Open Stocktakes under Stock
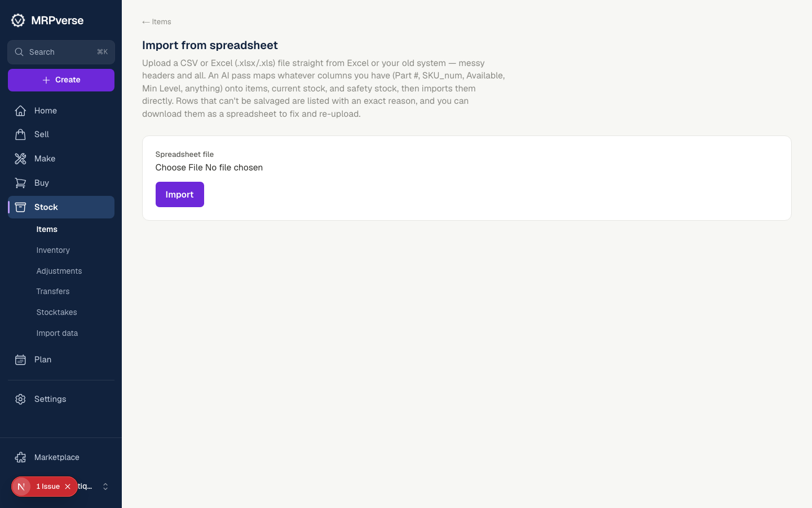 (x=56, y=312)
